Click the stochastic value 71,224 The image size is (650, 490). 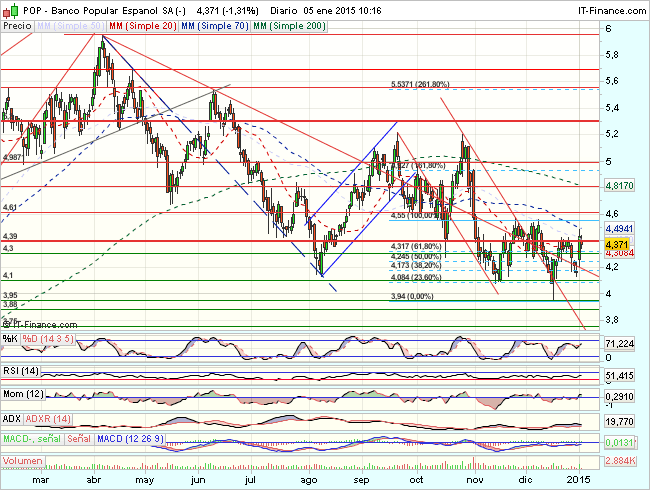click(619, 344)
